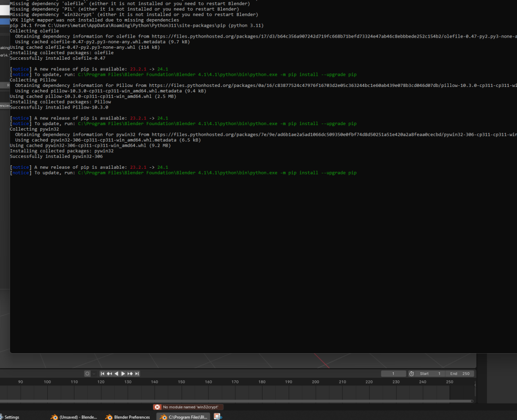
Task: Set the Start frame value field
Action: pos(430,373)
